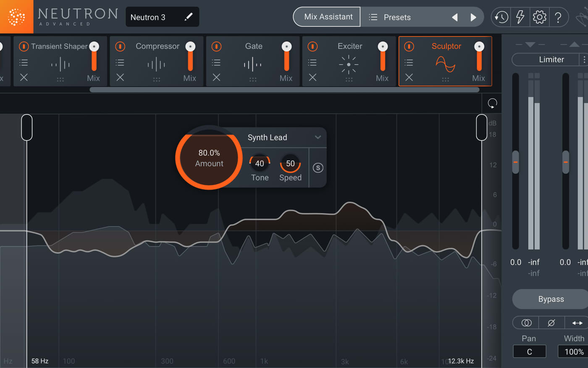Click the Tone knob set to 40
The image size is (588, 368).
point(260,163)
